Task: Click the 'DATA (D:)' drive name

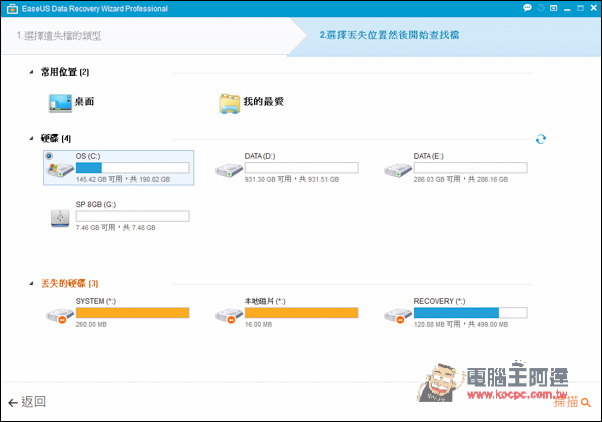Action: click(x=260, y=156)
